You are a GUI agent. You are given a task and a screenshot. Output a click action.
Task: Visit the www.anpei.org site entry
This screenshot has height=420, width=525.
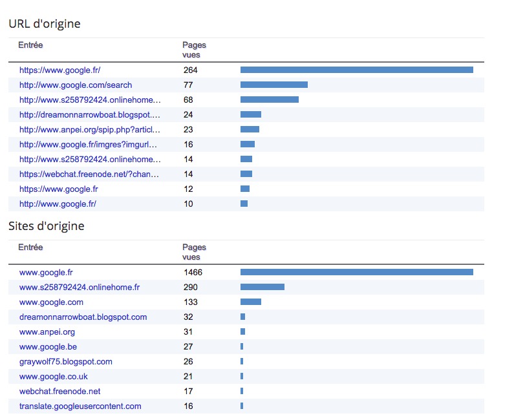pos(47,332)
